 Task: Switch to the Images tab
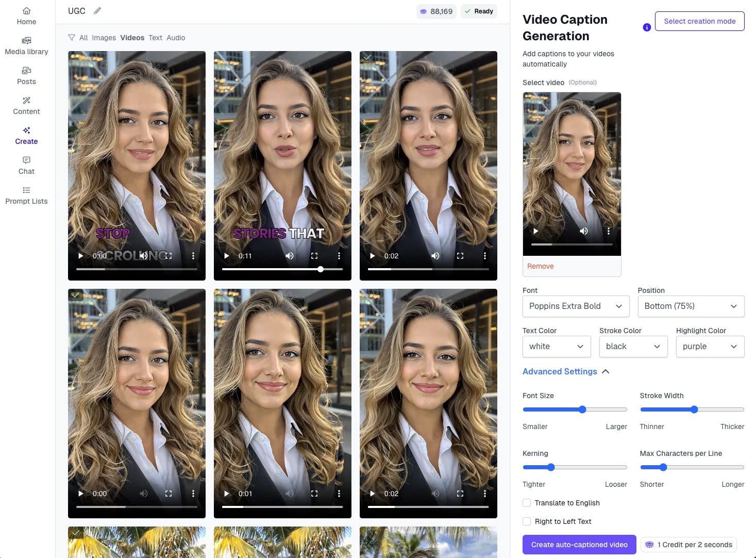(103, 38)
